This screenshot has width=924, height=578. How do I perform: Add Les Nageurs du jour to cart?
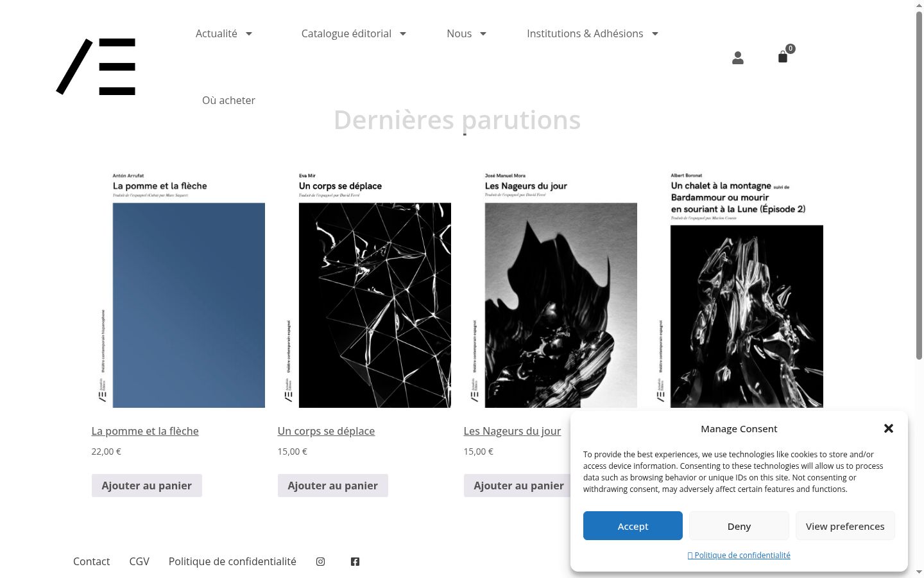pos(519,486)
